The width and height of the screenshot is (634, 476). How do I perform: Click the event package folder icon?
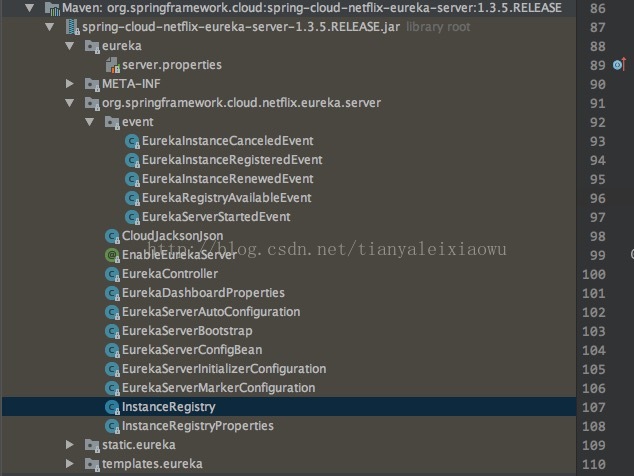point(112,123)
